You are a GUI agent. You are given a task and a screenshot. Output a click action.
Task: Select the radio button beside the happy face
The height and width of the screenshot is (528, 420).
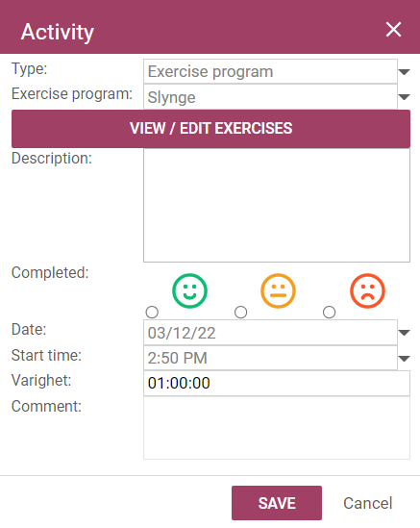point(152,313)
